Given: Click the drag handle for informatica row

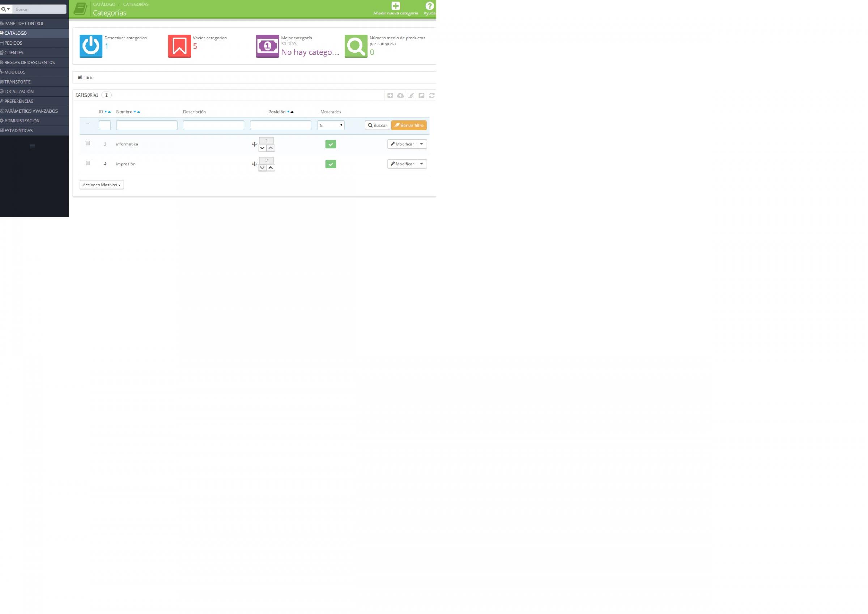Looking at the screenshot, I should click(254, 144).
